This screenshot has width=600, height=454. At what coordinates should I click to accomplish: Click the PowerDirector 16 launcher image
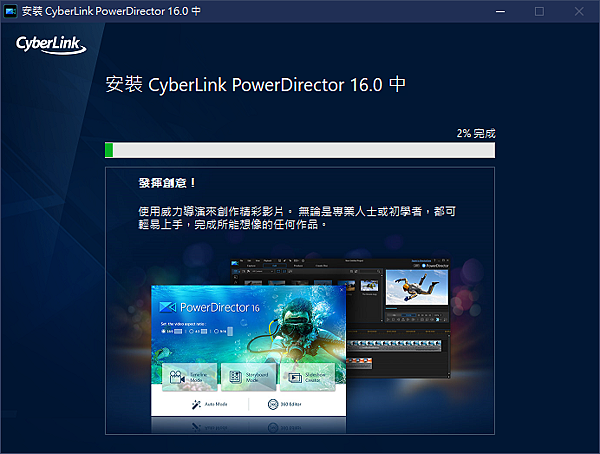coord(248,351)
